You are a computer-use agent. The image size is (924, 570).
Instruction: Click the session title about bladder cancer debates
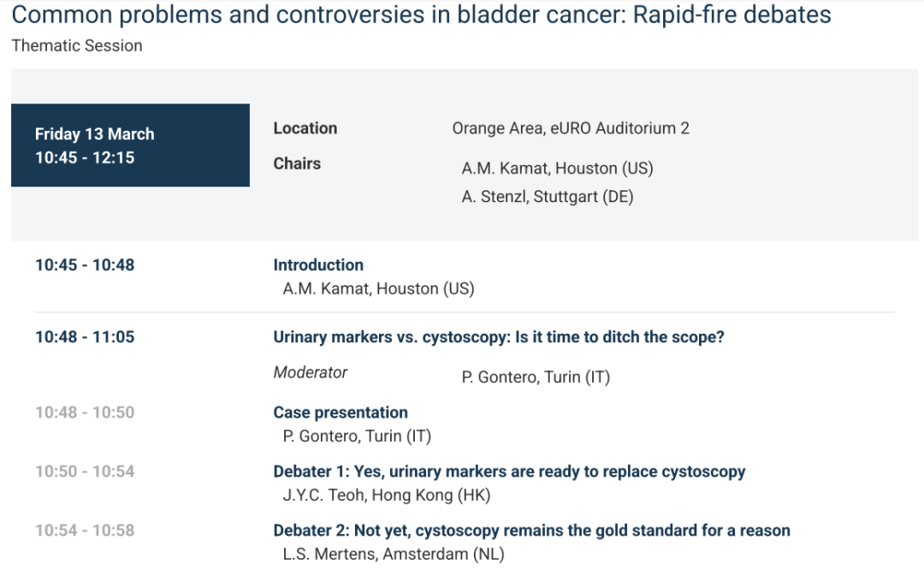pos(421,15)
